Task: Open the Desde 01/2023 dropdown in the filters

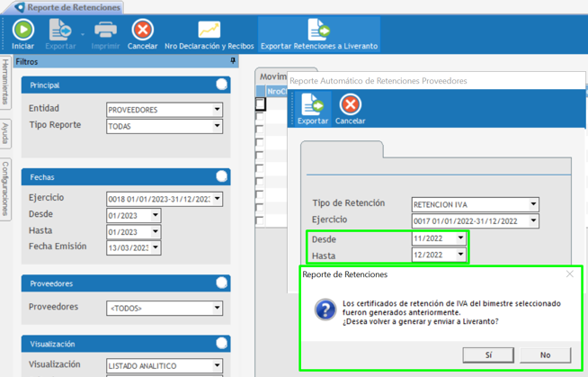Action: [156, 215]
